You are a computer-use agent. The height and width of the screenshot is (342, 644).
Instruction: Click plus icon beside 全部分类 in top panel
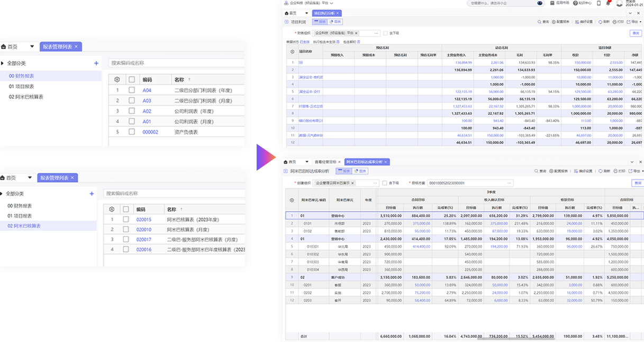[96, 63]
